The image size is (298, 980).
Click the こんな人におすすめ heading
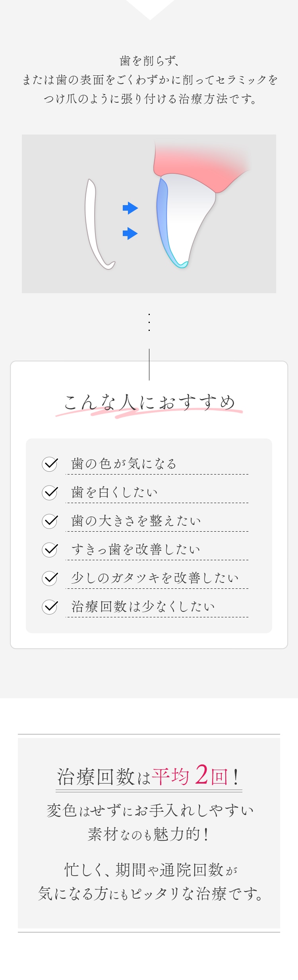(x=149, y=402)
